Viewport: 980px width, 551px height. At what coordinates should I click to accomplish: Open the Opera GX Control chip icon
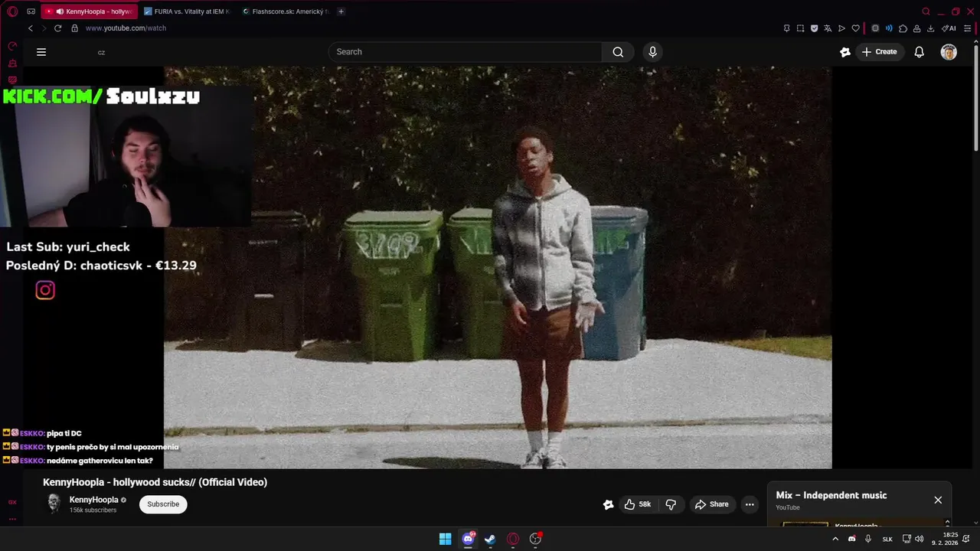[875, 28]
